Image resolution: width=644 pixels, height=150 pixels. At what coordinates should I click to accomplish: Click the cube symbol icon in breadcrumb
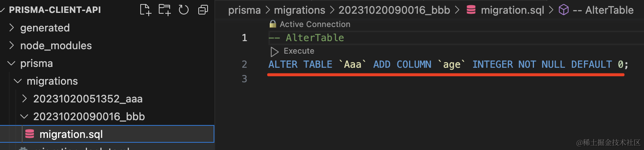[x=563, y=10]
